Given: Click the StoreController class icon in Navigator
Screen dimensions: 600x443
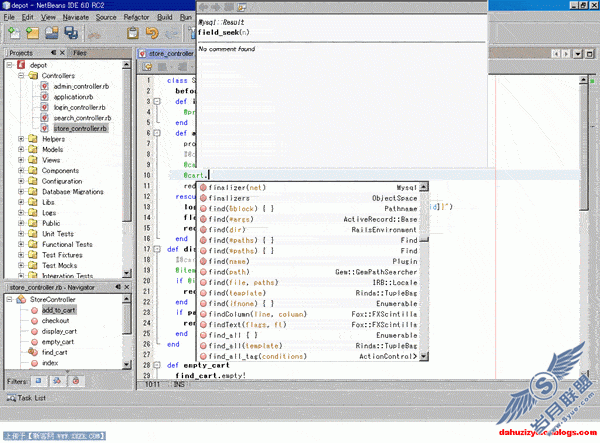Looking at the screenshot, I should coord(21,299).
